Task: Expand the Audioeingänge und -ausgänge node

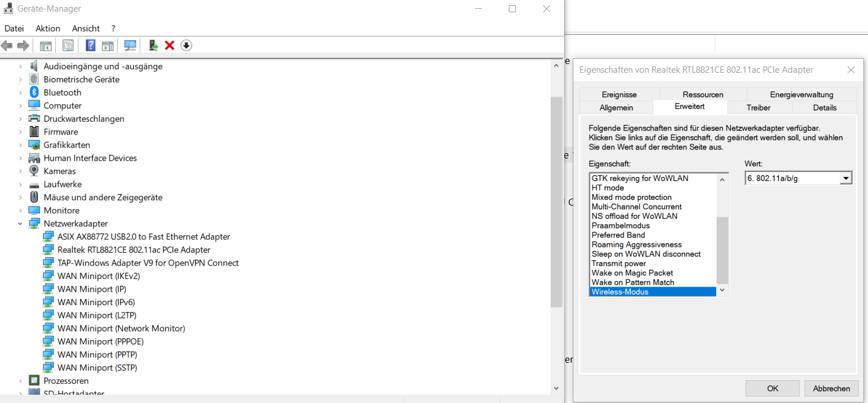Action: 20,66
